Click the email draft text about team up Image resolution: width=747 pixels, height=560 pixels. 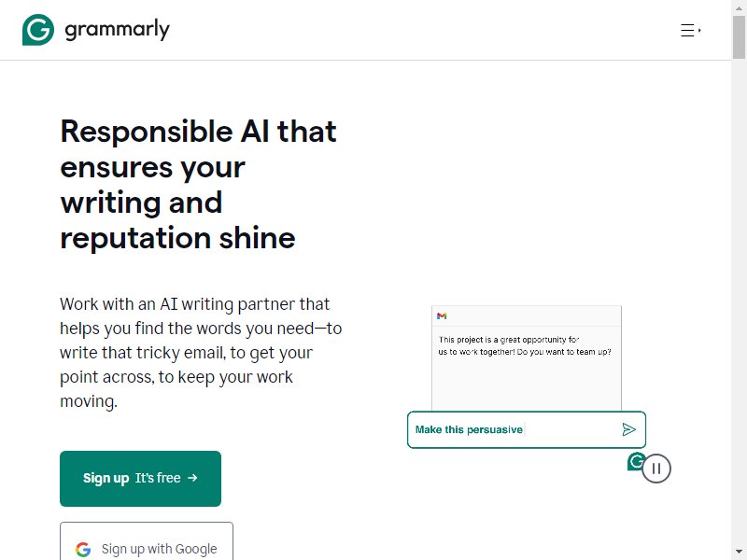pyautogui.click(x=525, y=345)
